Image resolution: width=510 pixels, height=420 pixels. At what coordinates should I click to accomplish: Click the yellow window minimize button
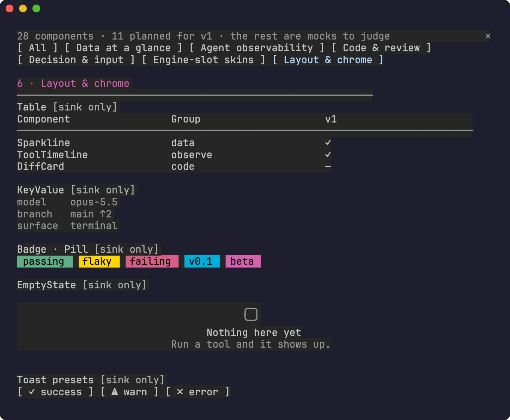(x=23, y=8)
